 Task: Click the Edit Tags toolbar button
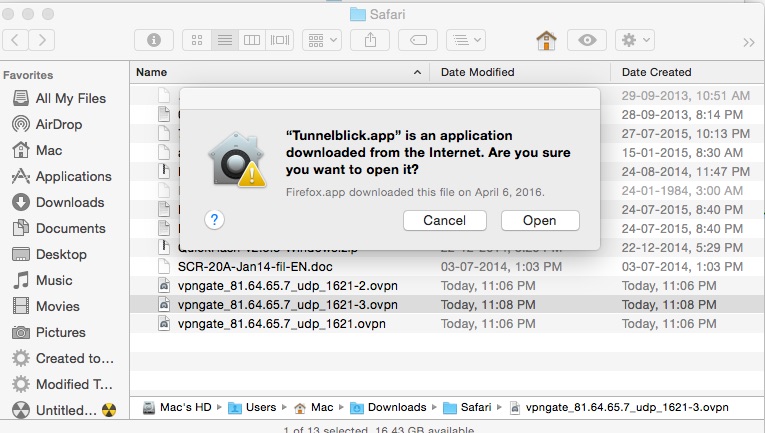(x=418, y=40)
